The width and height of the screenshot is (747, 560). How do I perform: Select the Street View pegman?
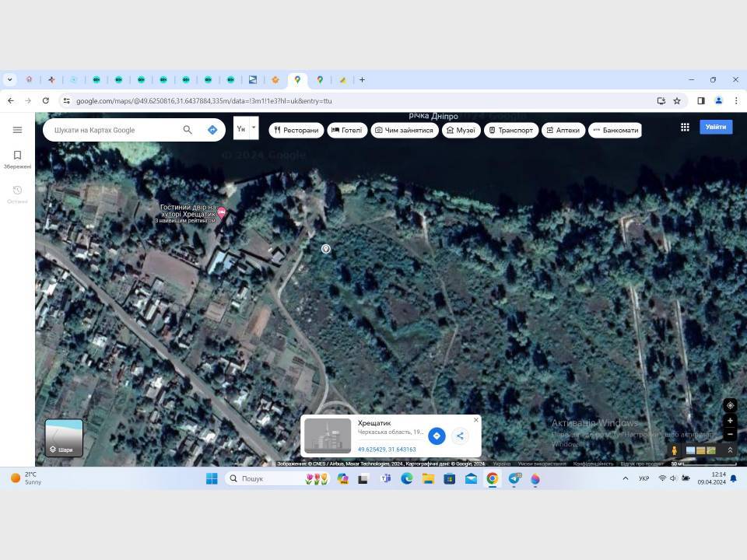click(674, 450)
